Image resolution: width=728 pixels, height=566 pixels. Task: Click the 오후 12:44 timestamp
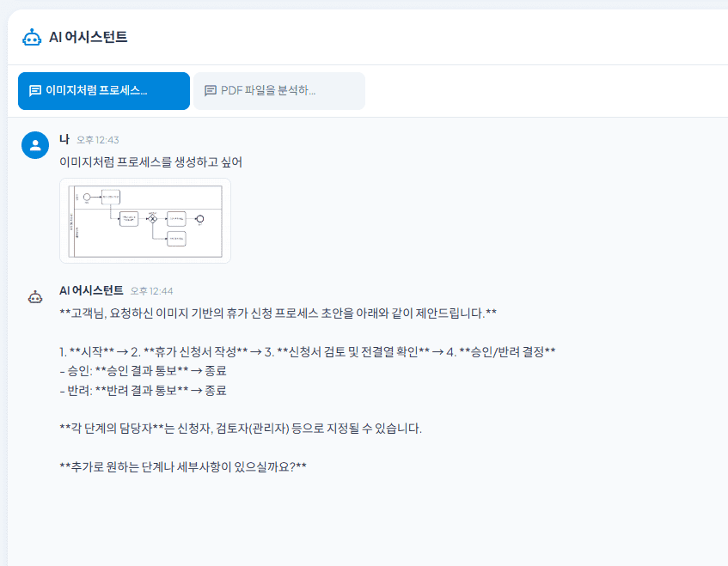[151, 291]
